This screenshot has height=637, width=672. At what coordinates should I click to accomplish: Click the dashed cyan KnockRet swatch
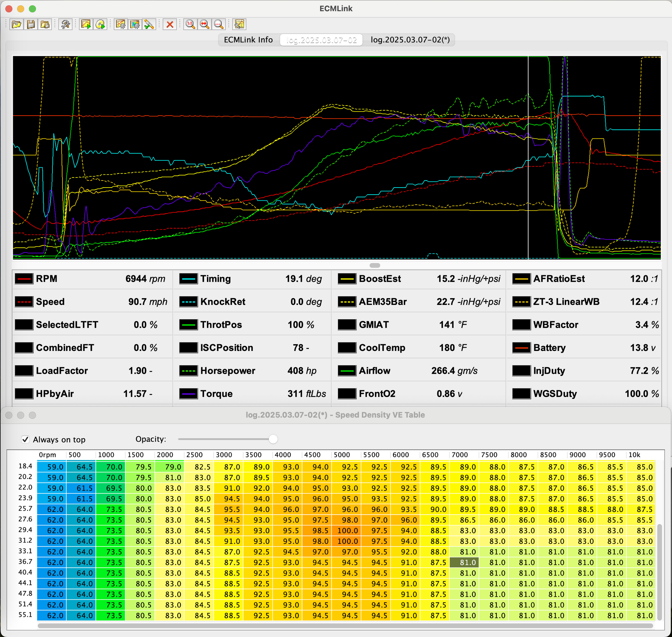coord(188,302)
